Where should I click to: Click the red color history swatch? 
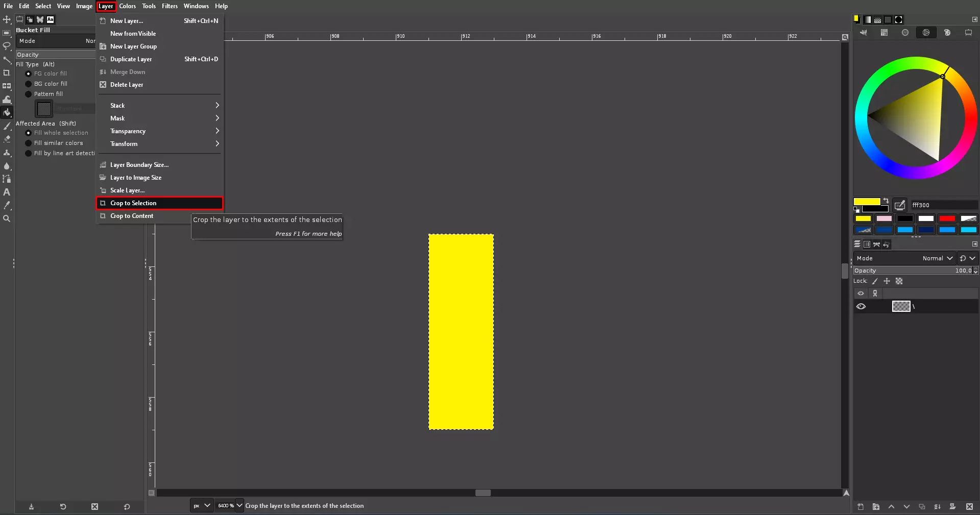click(947, 218)
